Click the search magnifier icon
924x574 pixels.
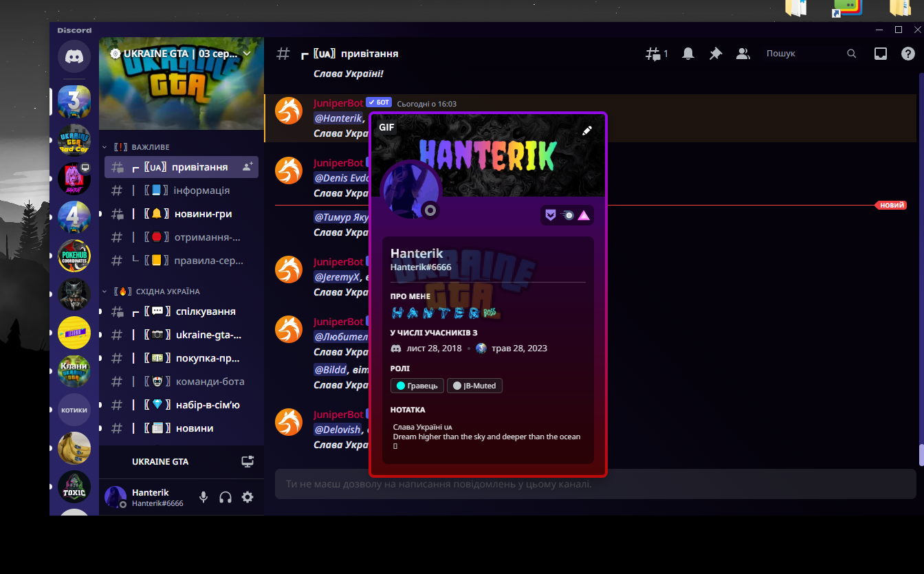852,54
